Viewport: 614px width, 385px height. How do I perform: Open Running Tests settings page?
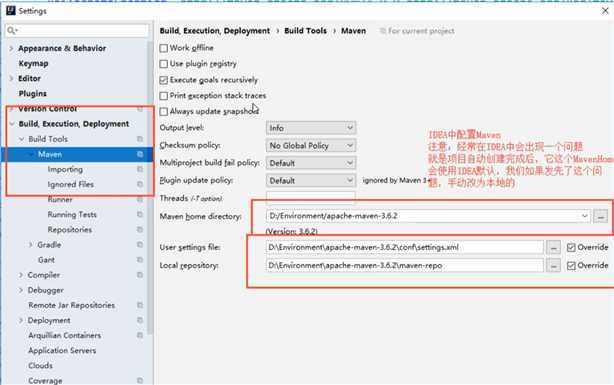tap(72, 215)
